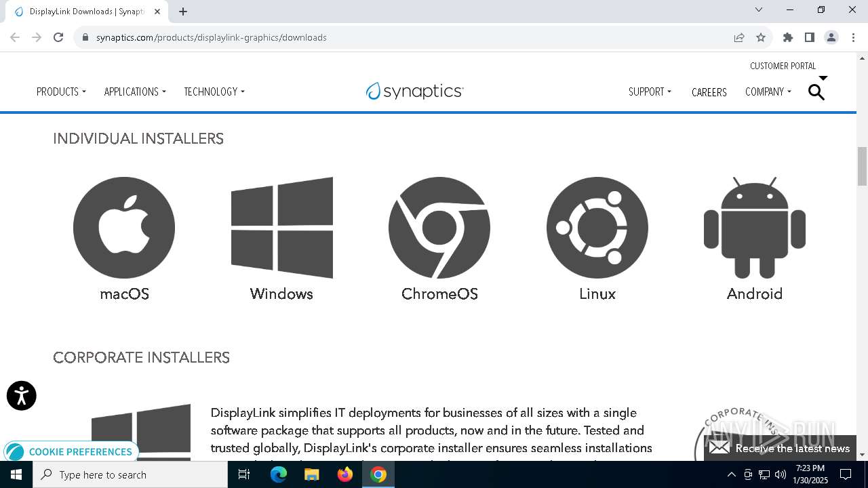Switch to Chrome taskbar icon
The width and height of the screenshot is (868, 488).
tap(378, 474)
